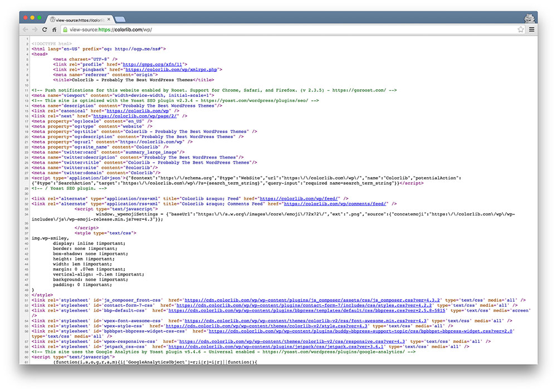This screenshot has height=392, width=557.
Task: Open a new tab with the new tab button
Action: point(120,19)
